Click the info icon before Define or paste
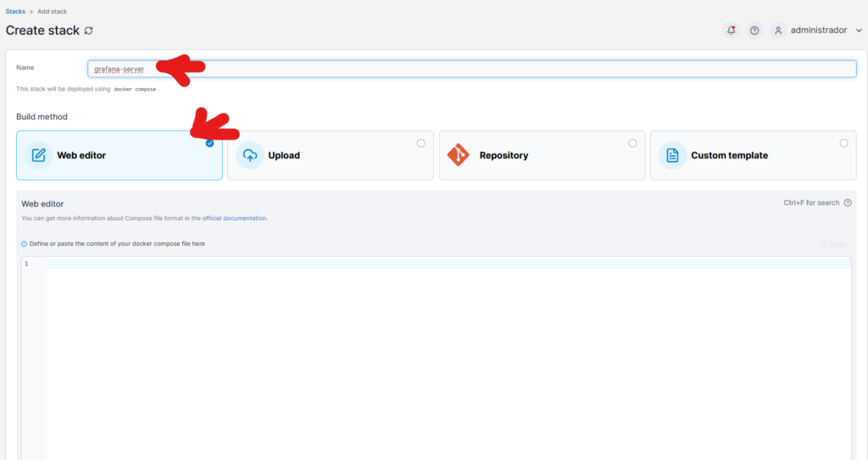Viewport: 868px width, 460px height. pyautogui.click(x=24, y=244)
